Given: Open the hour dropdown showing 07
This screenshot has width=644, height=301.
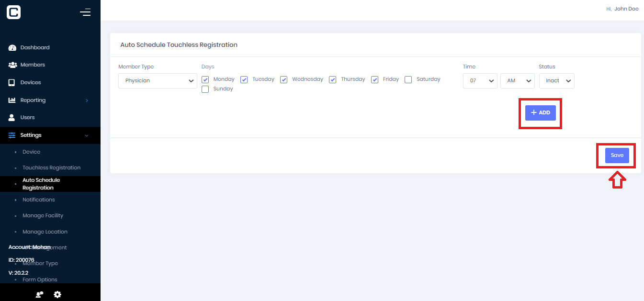Looking at the screenshot, I should (x=480, y=81).
